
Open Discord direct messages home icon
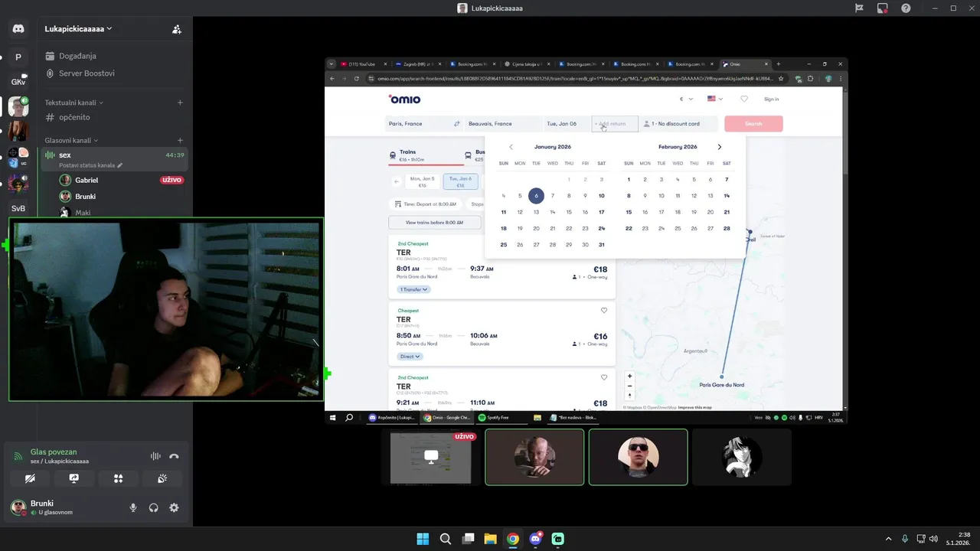pos(18,29)
